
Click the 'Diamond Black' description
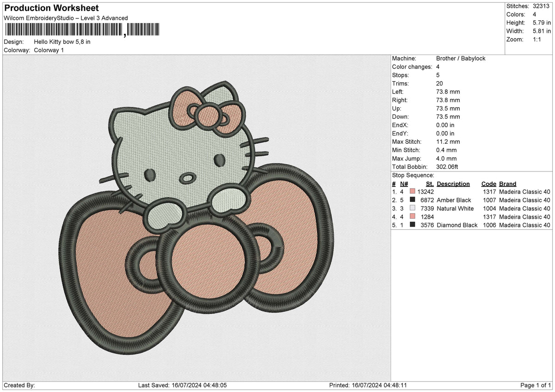(x=457, y=225)
